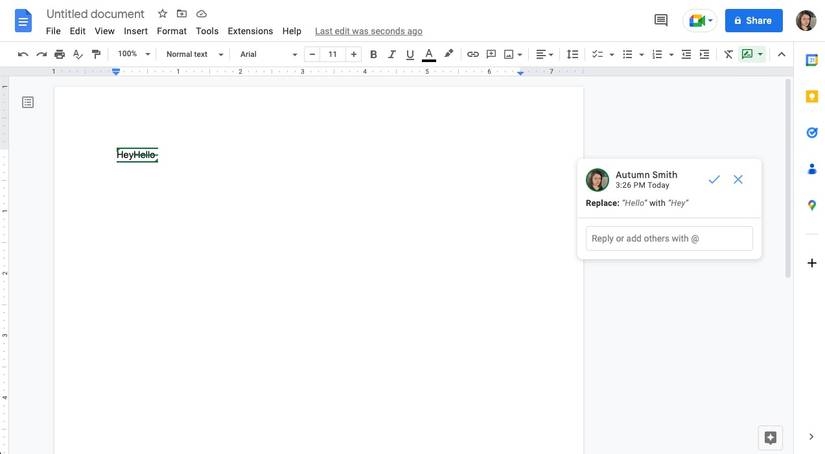Image resolution: width=825 pixels, height=454 pixels.
Task: Open the Google Docs home icon
Action: 23,21
